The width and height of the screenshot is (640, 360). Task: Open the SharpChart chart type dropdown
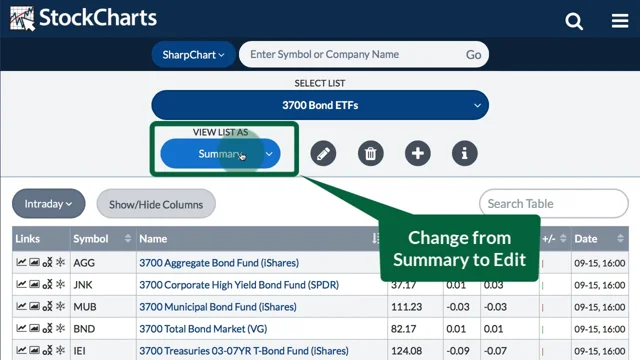pos(193,54)
